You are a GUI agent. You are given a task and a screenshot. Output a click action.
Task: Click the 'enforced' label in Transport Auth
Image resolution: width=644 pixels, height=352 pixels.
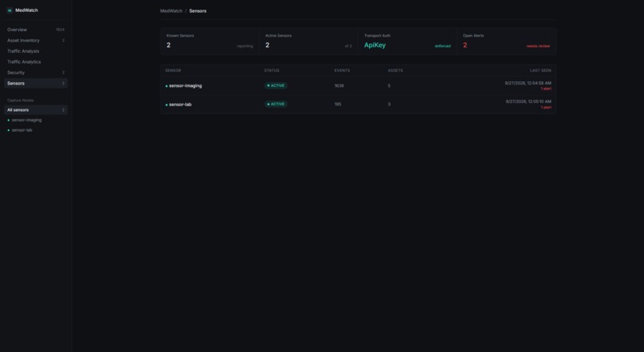click(443, 46)
